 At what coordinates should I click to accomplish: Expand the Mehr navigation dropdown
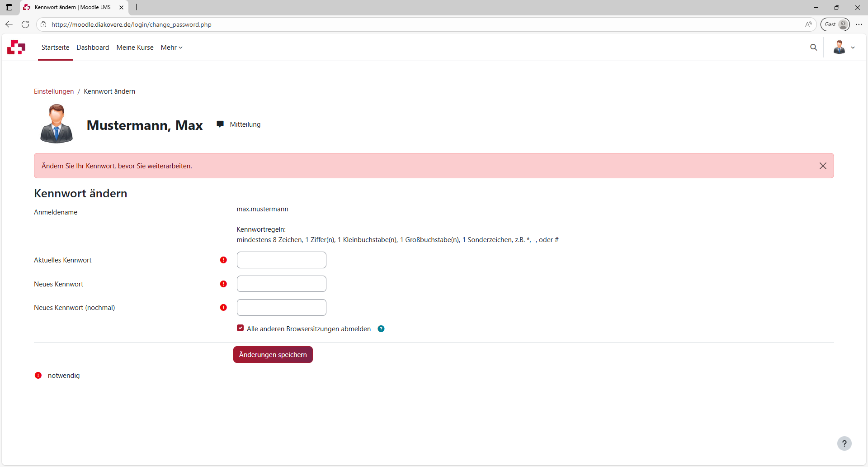171,48
